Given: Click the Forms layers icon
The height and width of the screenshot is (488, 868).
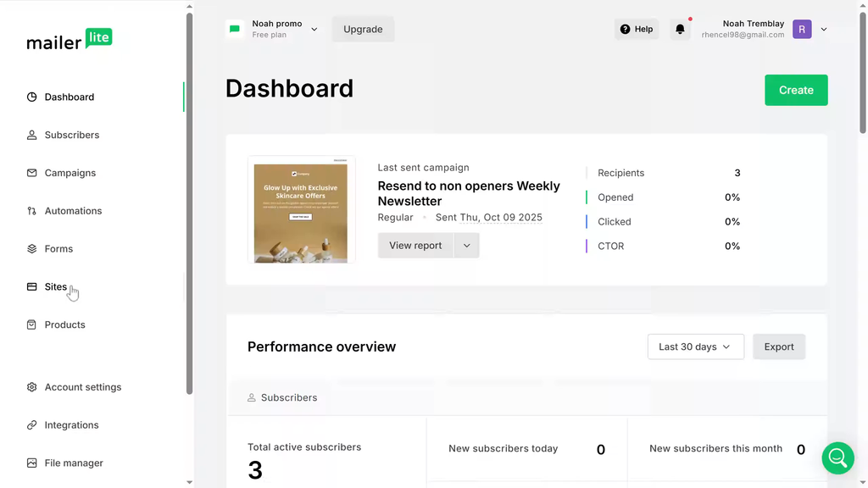Looking at the screenshot, I should click(x=32, y=249).
